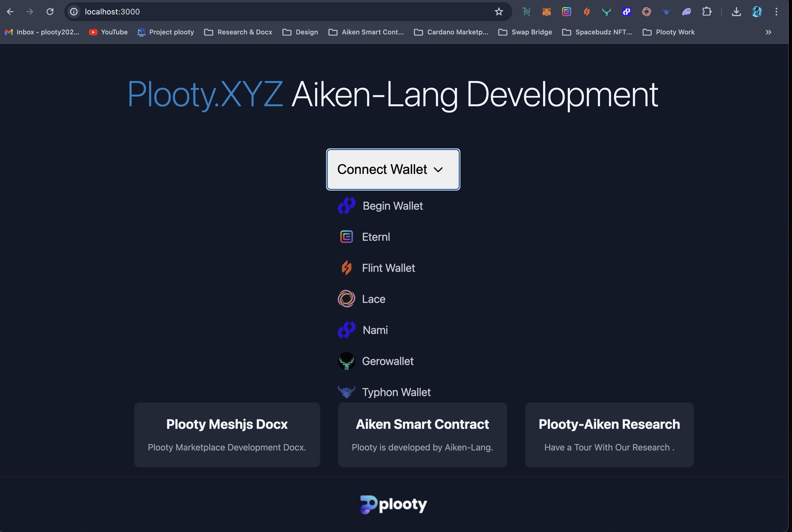The height and width of the screenshot is (532, 792).
Task: Select Eternl wallet option
Action: [x=364, y=237]
